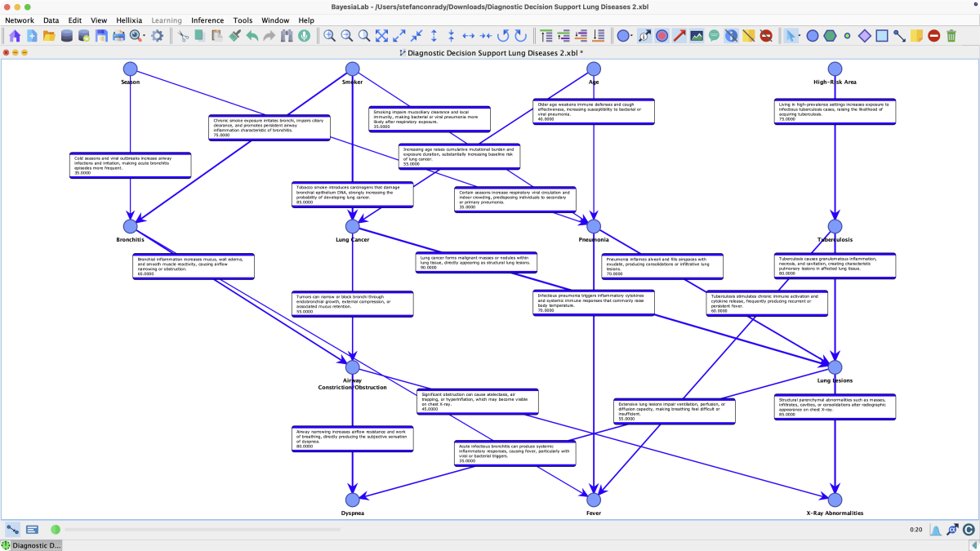
Task: Select the arc creation tool icon
Action: click(x=899, y=36)
